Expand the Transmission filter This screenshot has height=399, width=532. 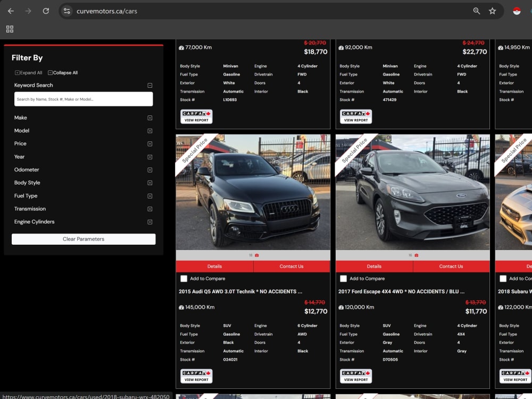click(149, 209)
